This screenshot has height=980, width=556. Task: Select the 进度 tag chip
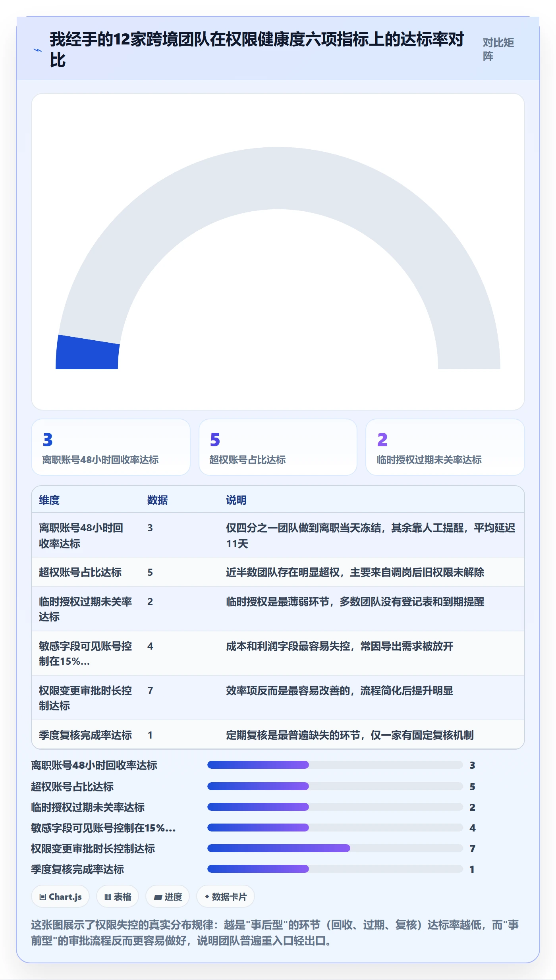pyautogui.click(x=168, y=897)
